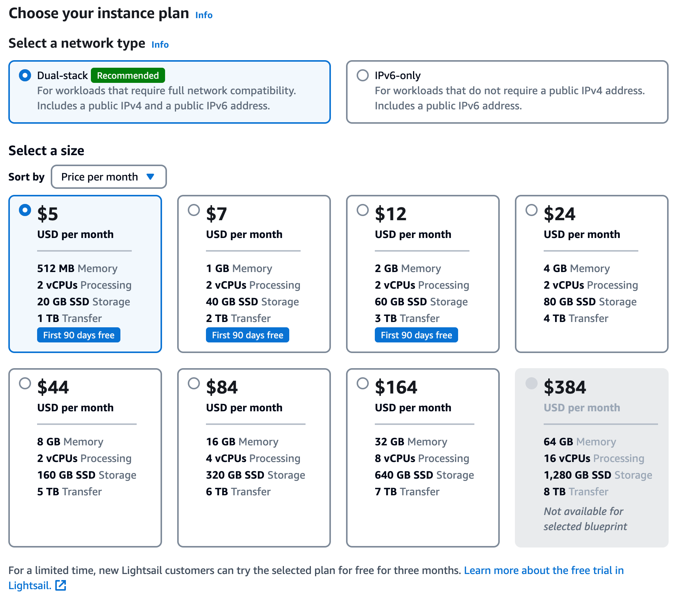This screenshot has width=683, height=616.
Task: Choose the $5 per month plan radio
Action: click(25, 210)
